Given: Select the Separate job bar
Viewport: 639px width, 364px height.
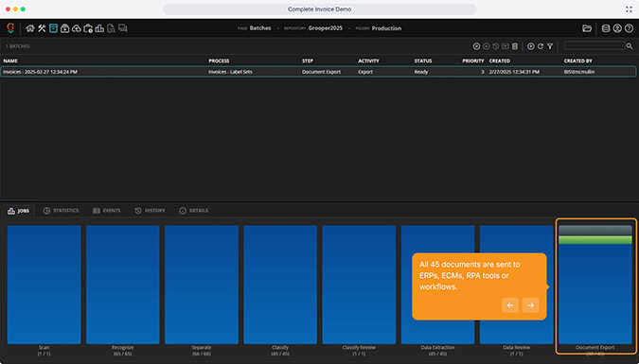Looking at the screenshot, I should [x=202, y=285].
